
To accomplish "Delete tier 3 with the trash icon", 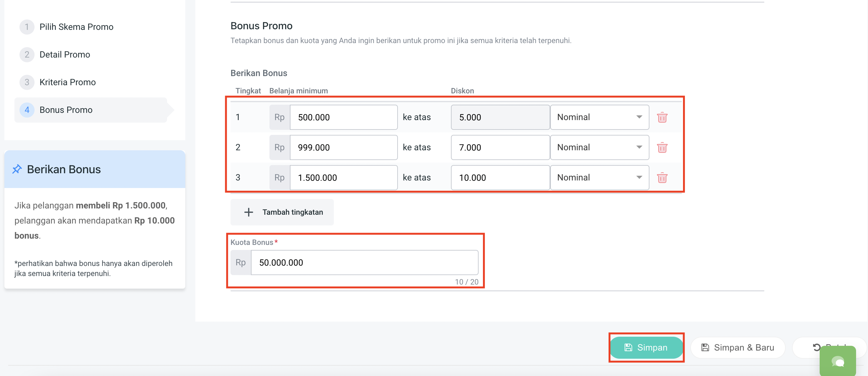I will click(x=662, y=178).
